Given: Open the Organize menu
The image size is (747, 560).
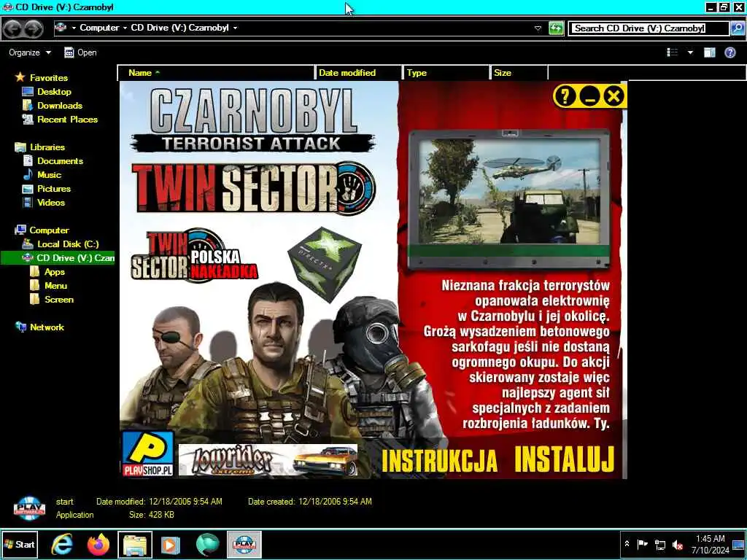Looking at the screenshot, I should pyautogui.click(x=29, y=52).
